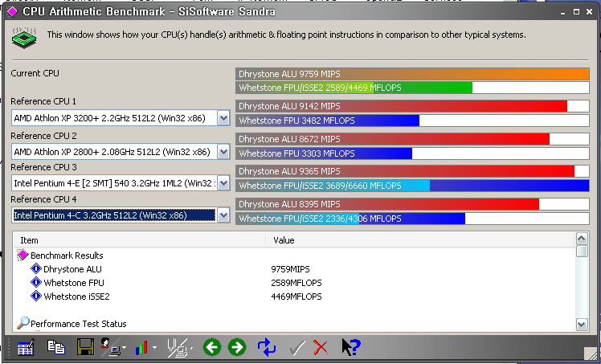This screenshot has height=364, width=601.
Task: Click the greyed-out computer connection icon
Action: [x=177, y=347]
